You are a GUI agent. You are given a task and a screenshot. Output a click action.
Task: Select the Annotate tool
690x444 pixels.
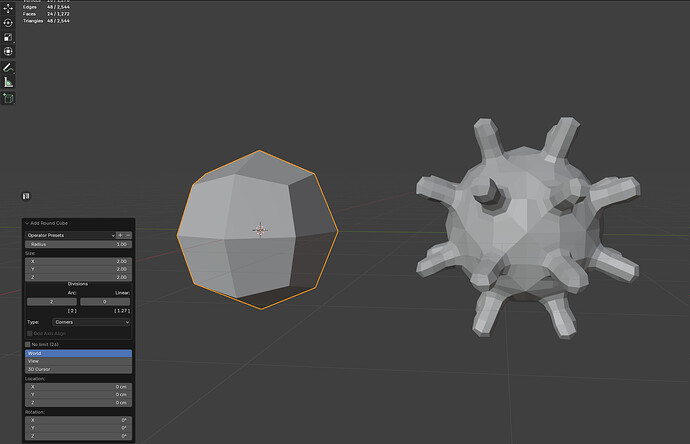point(8,68)
